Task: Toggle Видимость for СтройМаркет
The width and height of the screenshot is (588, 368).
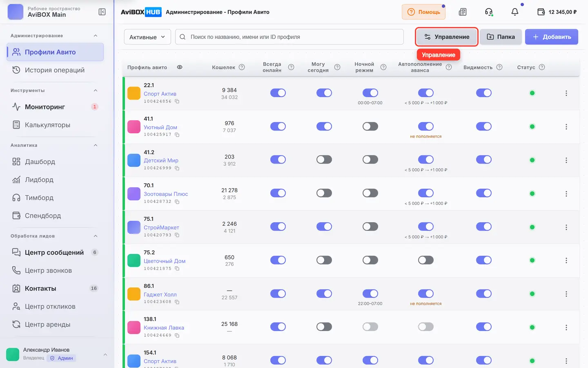Action: click(x=484, y=227)
